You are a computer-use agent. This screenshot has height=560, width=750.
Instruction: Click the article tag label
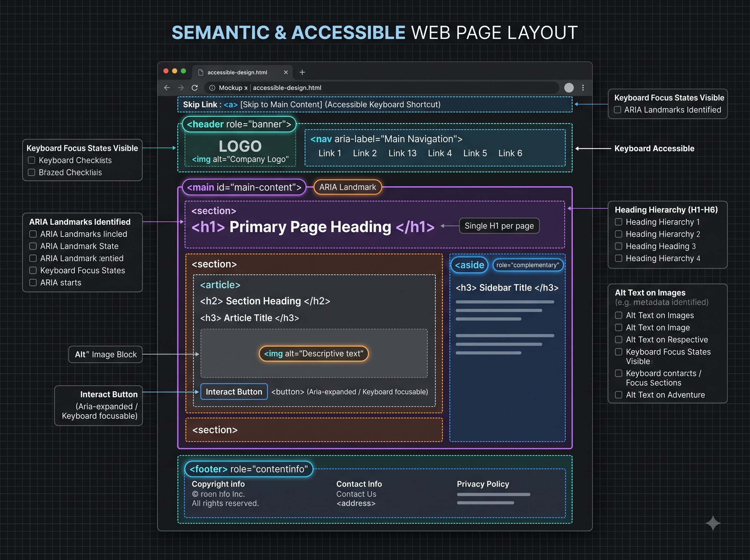pyautogui.click(x=220, y=285)
